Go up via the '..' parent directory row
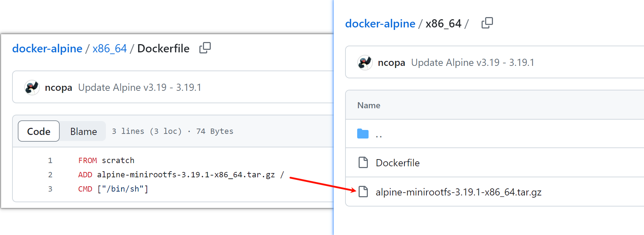The width and height of the screenshot is (644, 235). 379,135
